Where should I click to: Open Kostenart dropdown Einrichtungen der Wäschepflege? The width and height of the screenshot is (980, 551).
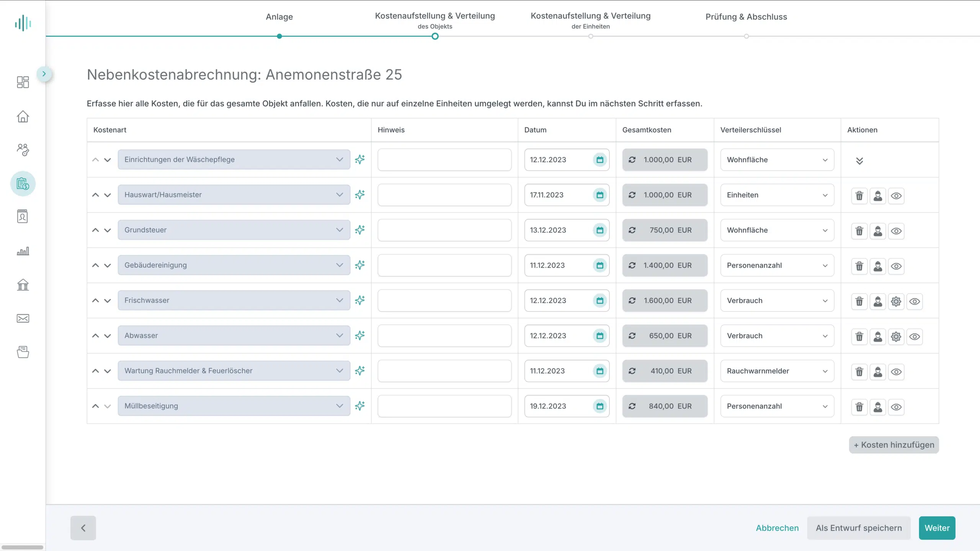pyautogui.click(x=234, y=159)
